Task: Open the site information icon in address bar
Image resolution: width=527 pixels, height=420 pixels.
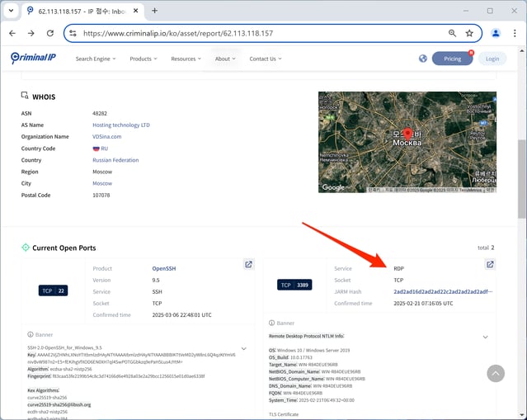Action: (73, 33)
